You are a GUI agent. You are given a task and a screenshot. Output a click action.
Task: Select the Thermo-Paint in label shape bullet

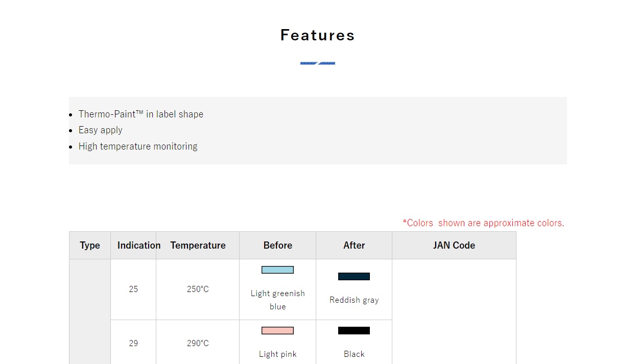(140, 114)
